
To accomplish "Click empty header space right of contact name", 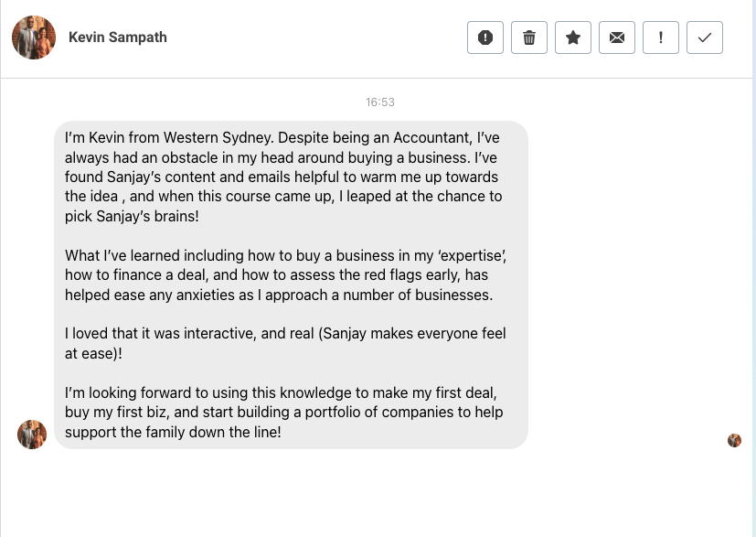I will [x=320, y=38].
